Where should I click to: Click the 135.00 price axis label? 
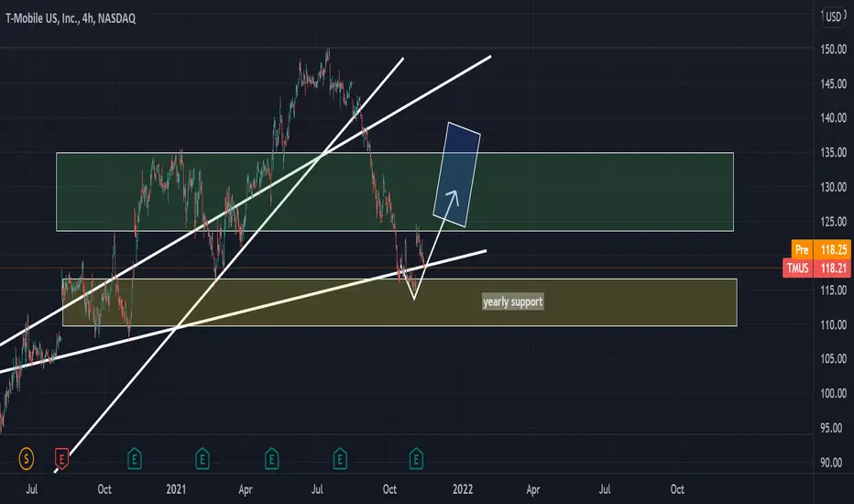click(x=833, y=152)
